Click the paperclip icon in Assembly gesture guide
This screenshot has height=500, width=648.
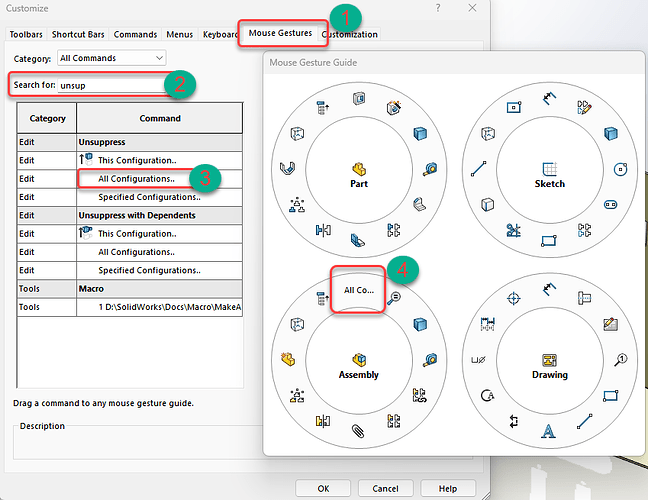[x=359, y=433]
